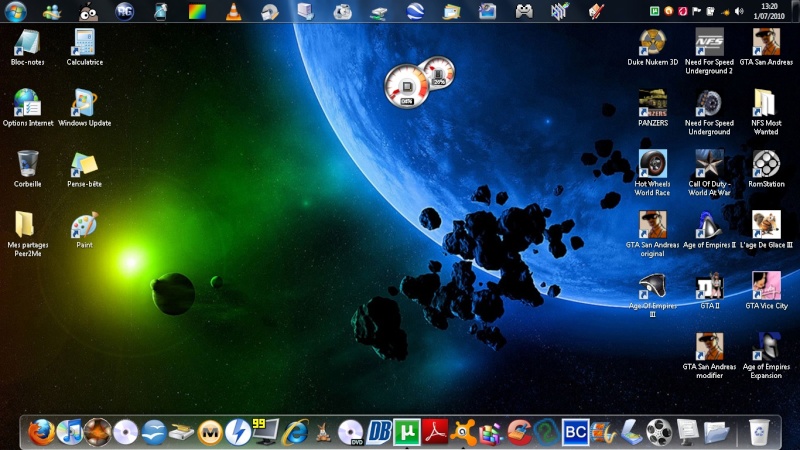Open the Windows Start orb
The width and height of the screenshot is (800, 450).
15,11
